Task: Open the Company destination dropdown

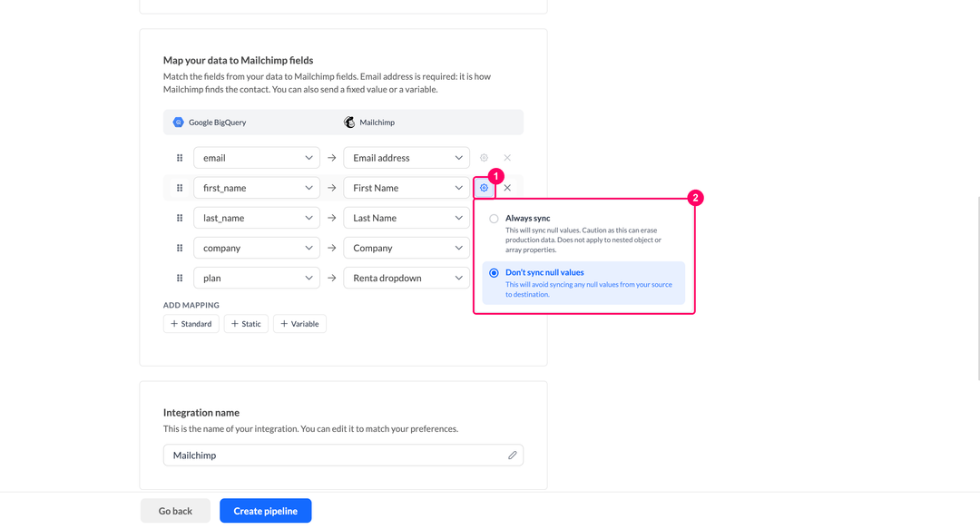Action: [x=407, y=248]
